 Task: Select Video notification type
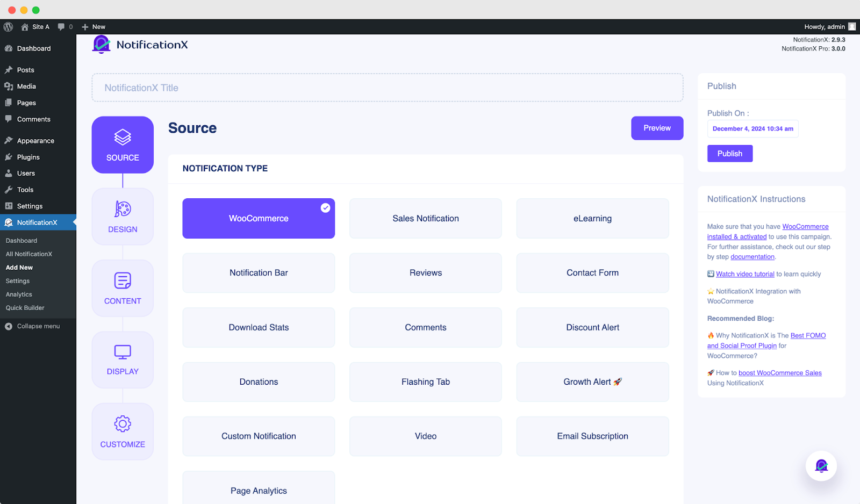(426, 436)
